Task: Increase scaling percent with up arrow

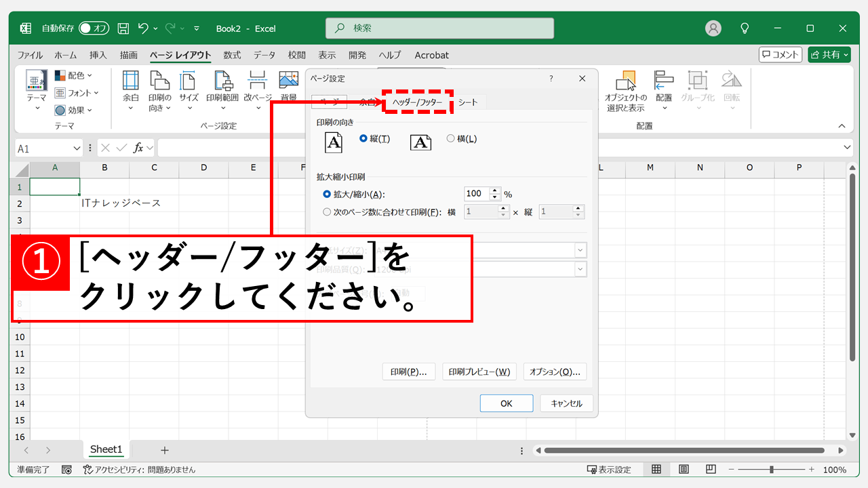Action: point(495,190)
